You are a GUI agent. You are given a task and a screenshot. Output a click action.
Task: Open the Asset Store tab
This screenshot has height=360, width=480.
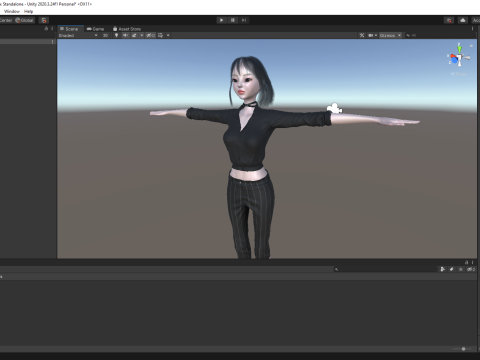pyautogui.click(x=127, y=29)
